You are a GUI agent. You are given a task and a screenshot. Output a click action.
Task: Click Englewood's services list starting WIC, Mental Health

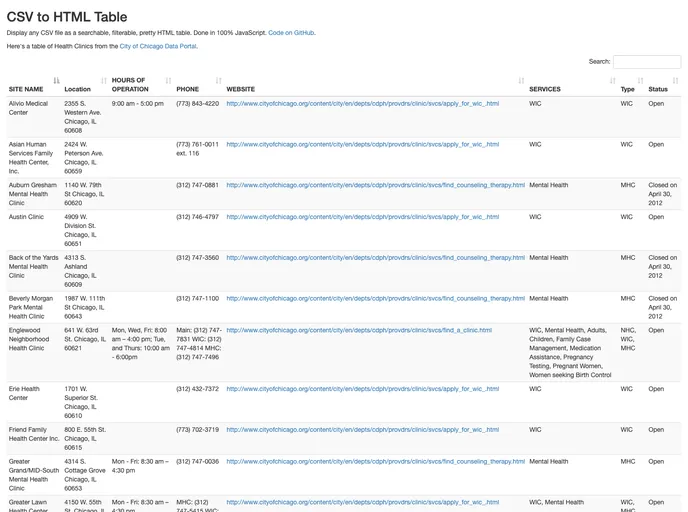(x=570, y=353)
